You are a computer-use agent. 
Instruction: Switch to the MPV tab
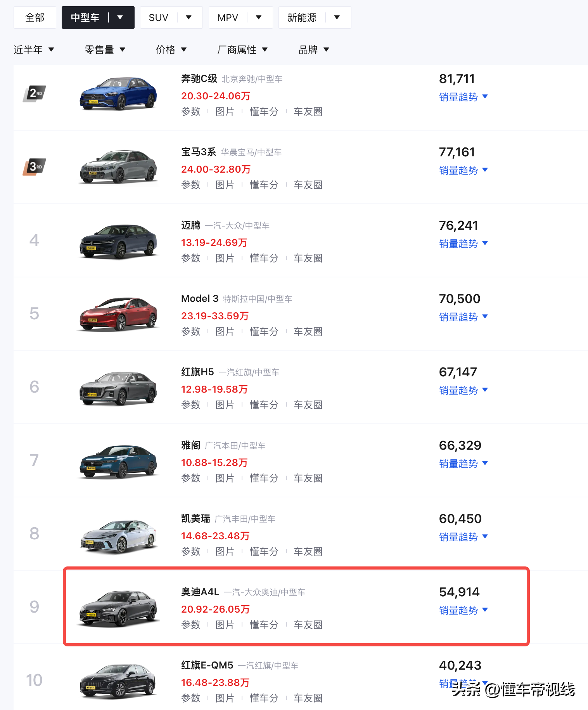coord(228,17)
